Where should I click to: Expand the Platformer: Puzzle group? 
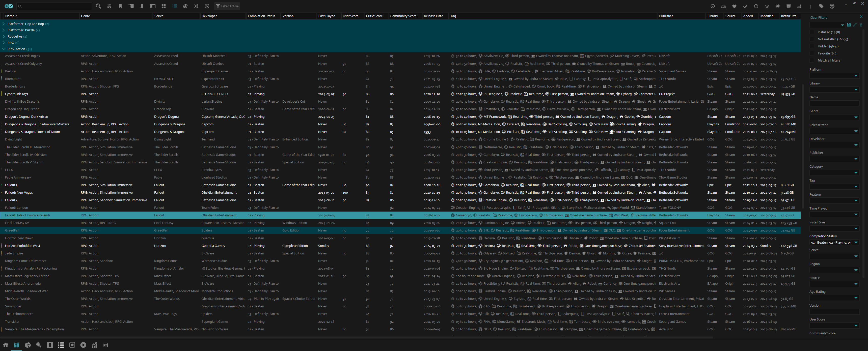pos(3,30)
